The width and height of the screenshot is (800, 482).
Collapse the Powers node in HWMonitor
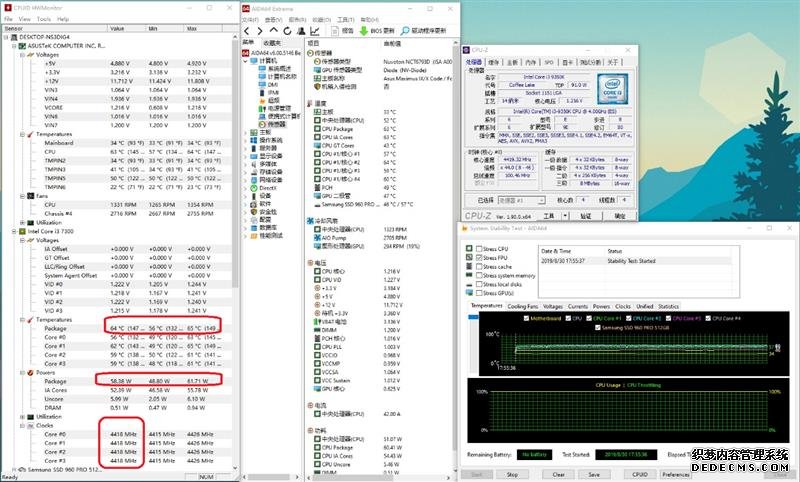click(x=23, y=372)
